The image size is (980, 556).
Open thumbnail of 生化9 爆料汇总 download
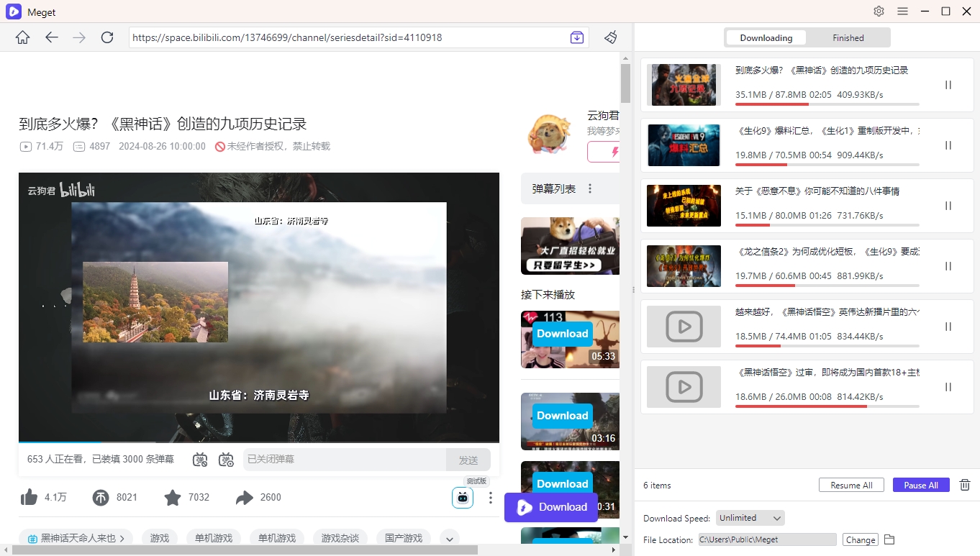click(x=684, y=145)
